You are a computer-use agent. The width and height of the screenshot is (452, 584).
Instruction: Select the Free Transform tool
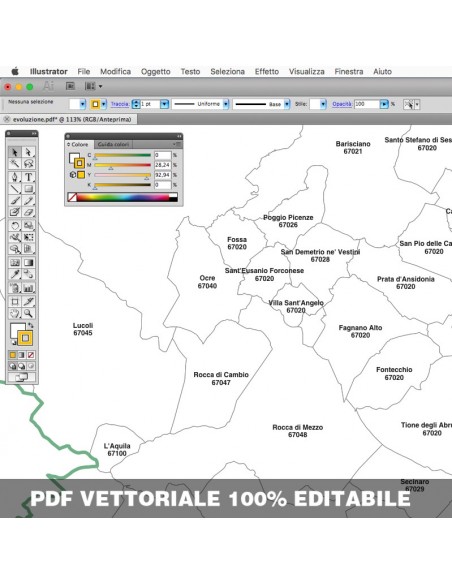(28, 237)
